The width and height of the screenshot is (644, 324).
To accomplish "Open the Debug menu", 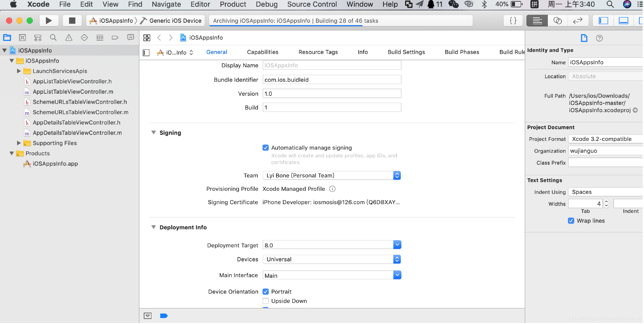I will click(267, 4).
